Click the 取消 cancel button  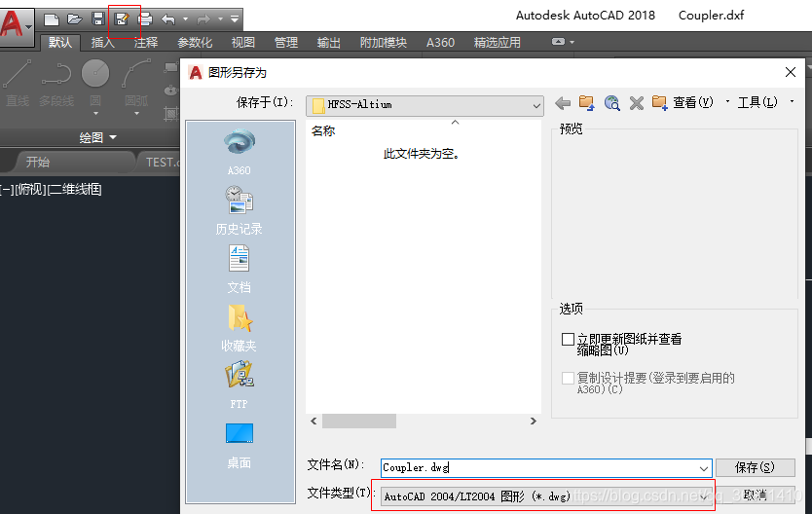(755, 496)
